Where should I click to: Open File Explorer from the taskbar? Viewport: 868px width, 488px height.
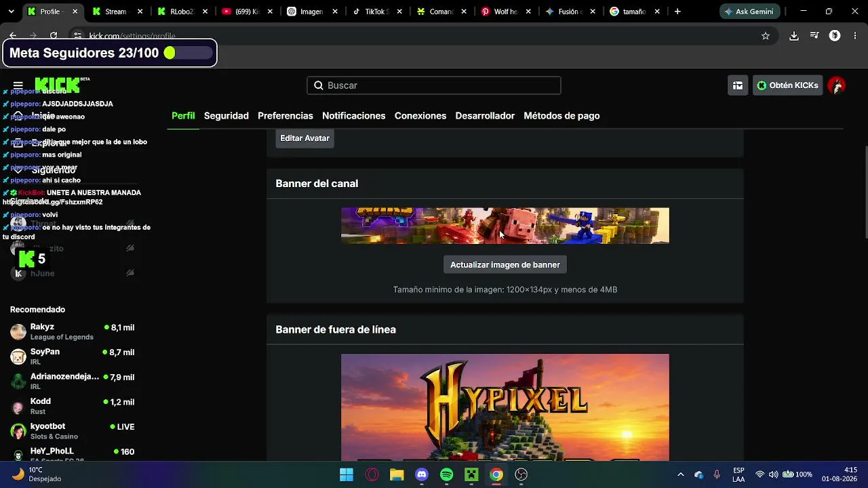397,474
